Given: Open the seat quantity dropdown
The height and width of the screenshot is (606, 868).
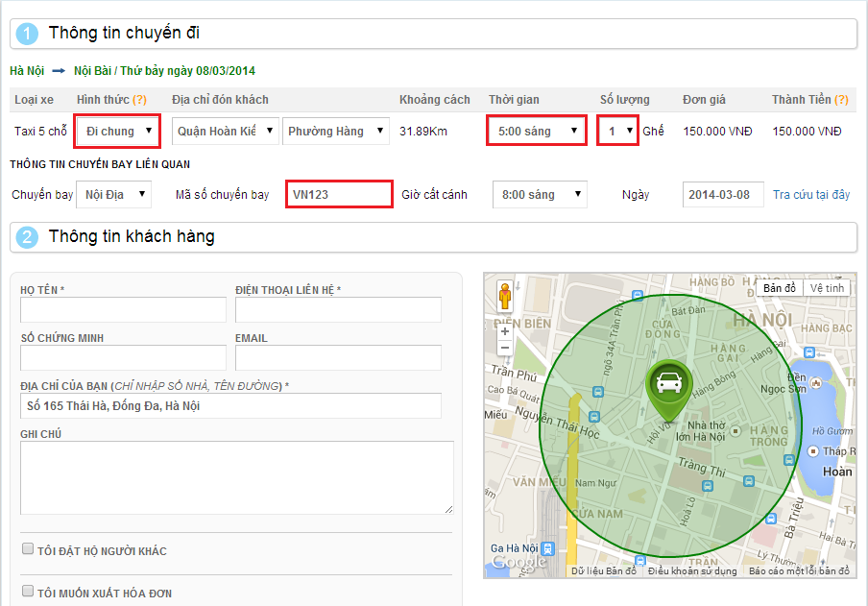Looking at the screenshot, I should point(618,131).
